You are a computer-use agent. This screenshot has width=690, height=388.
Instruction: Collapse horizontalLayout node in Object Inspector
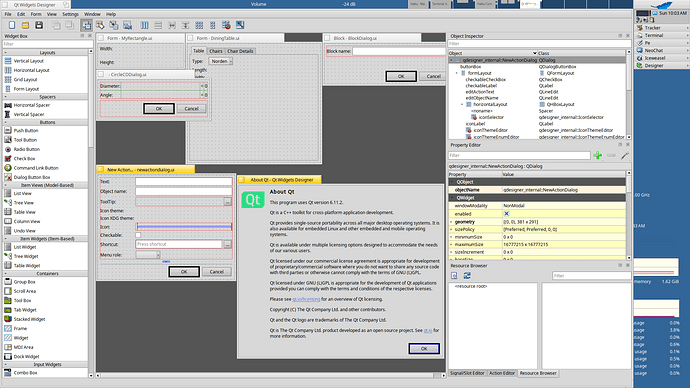pos(462,104)
